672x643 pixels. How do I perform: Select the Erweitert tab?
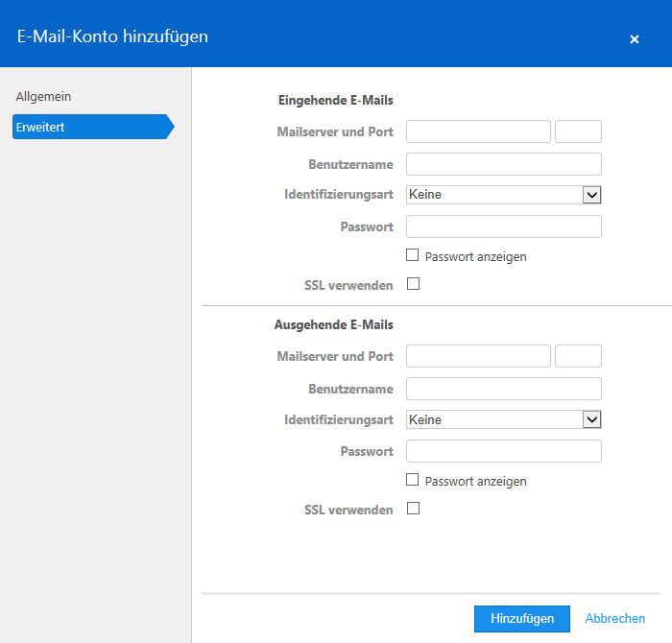[93, 127]
